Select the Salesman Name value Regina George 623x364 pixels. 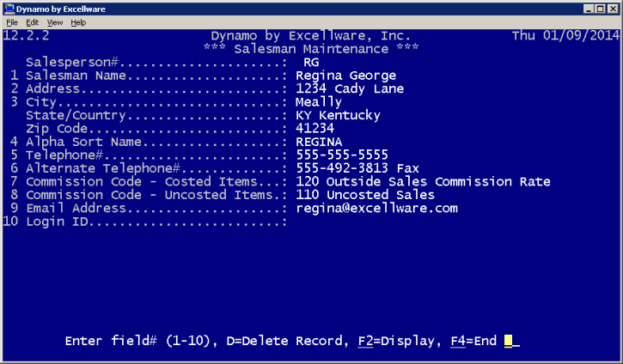[345, 76]
